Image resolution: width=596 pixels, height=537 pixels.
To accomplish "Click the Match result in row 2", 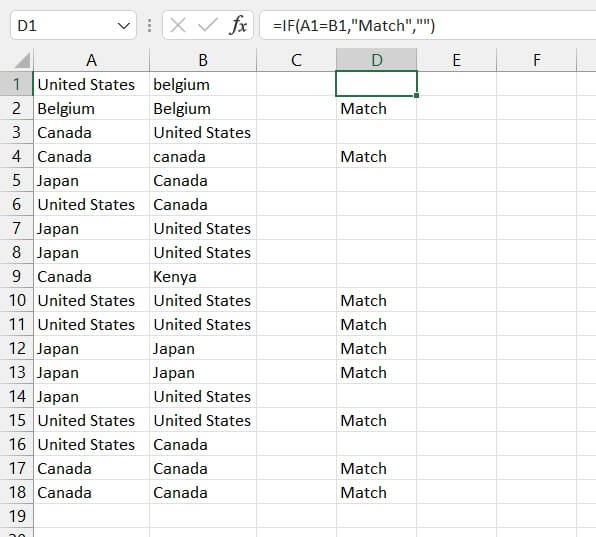I will (x=376, y=108).
